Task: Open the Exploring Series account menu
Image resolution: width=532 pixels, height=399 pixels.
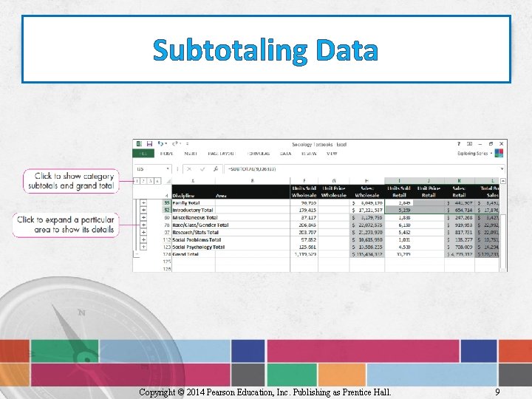Action: pos(474,154)
